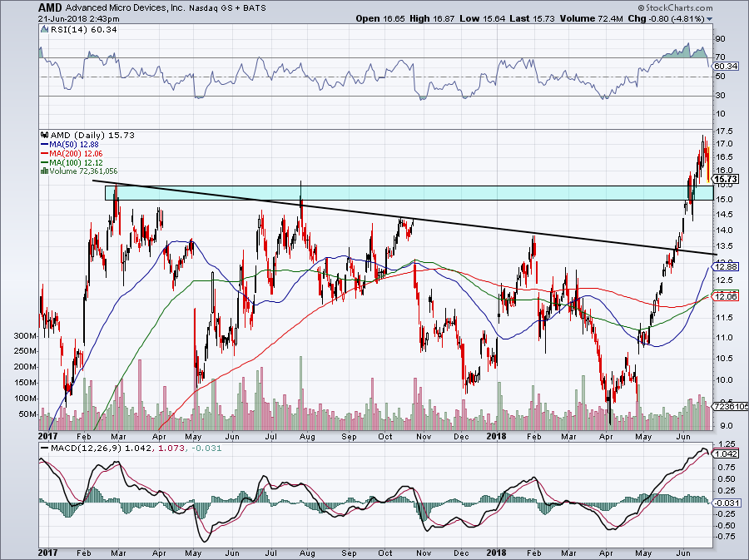The width and height of the screenshot is (749, 560).
Task: Click the 1.042 MACD flag on right axis
Action: (727, 453)
